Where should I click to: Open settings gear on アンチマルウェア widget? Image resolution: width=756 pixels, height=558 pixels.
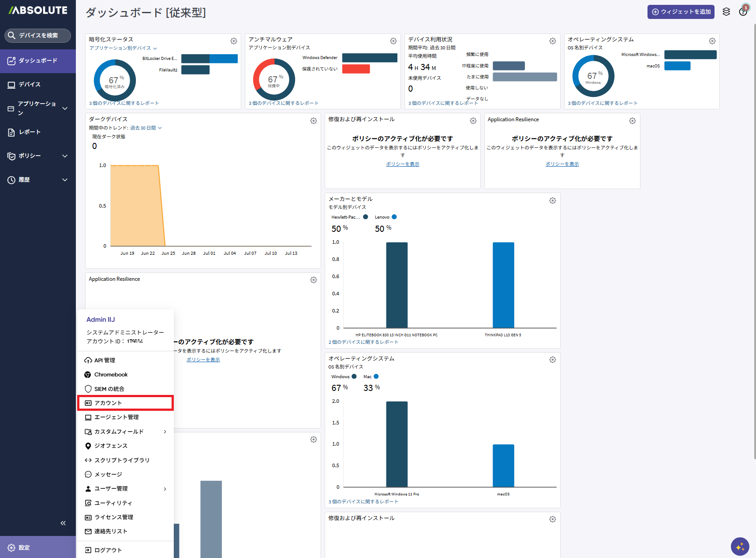(x=393, y=41)
